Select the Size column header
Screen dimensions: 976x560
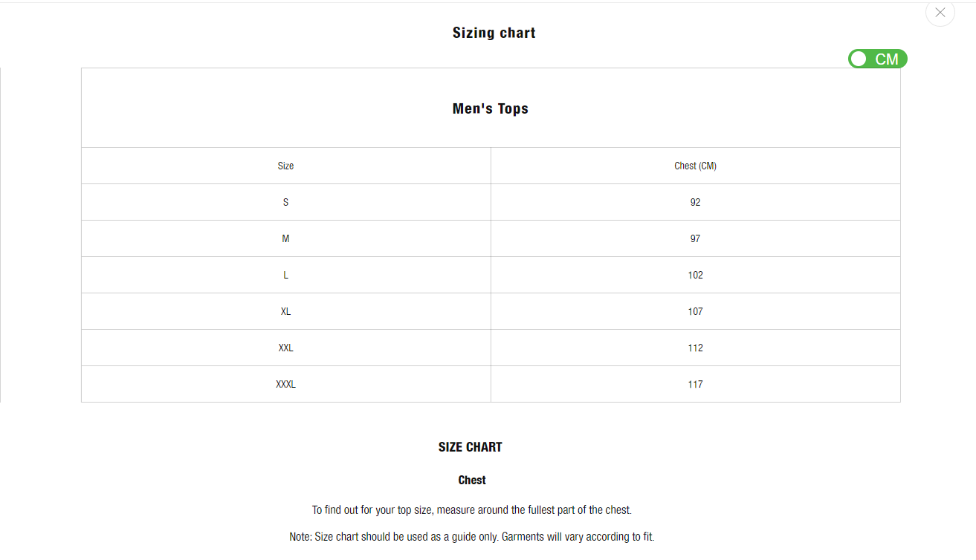click(285, 166)
